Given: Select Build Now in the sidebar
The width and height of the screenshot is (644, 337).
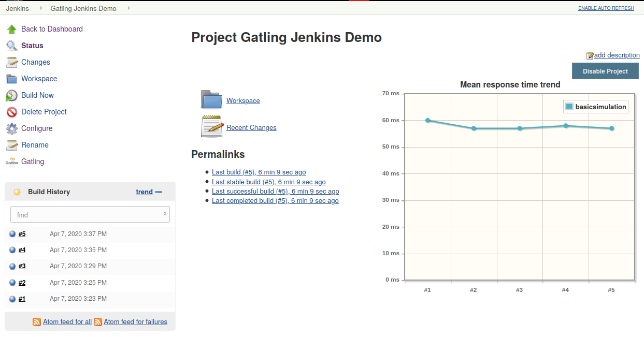Looking at the screenshot, I should pyautogui.click(x=37, y=95).
